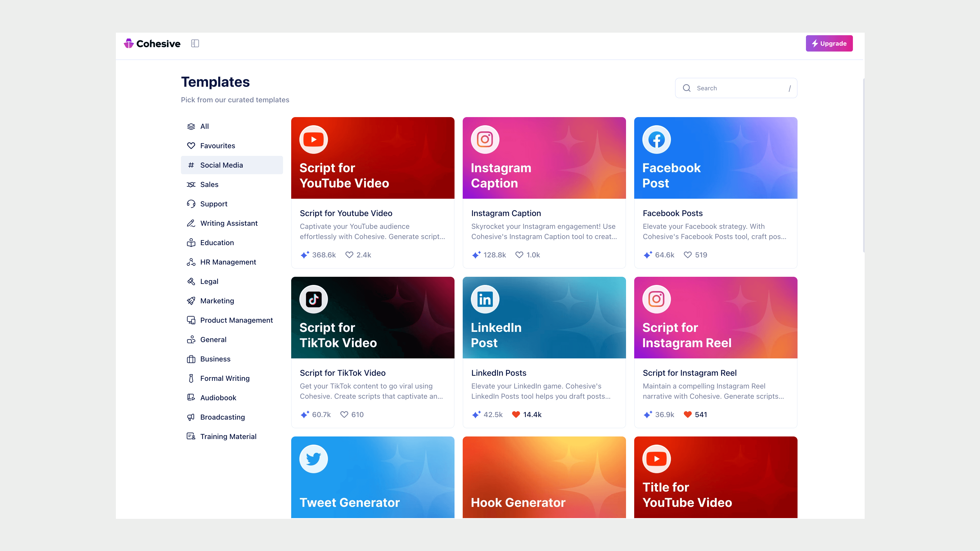The height and width of the screenshot is (551, 980).
Task: Show All templates
Action: [204, 126]
